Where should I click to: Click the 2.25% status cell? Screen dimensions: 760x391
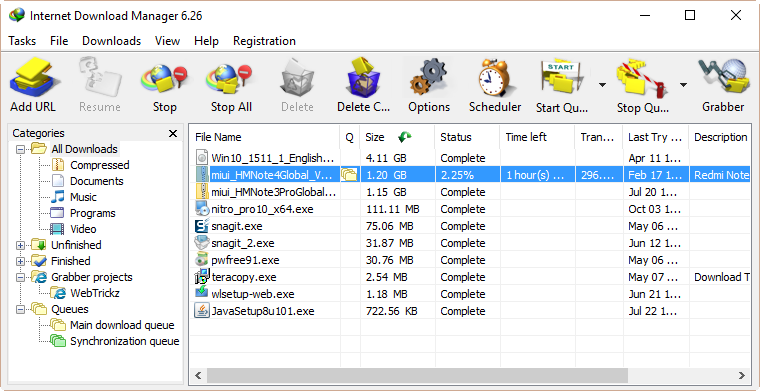[467, 175]
